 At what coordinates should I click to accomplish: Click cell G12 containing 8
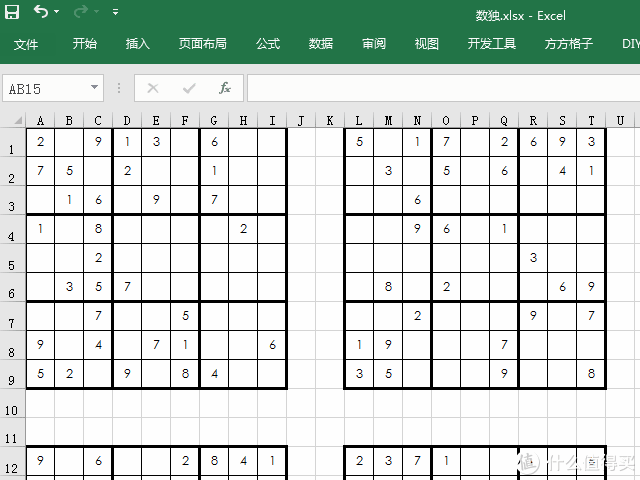214,461
